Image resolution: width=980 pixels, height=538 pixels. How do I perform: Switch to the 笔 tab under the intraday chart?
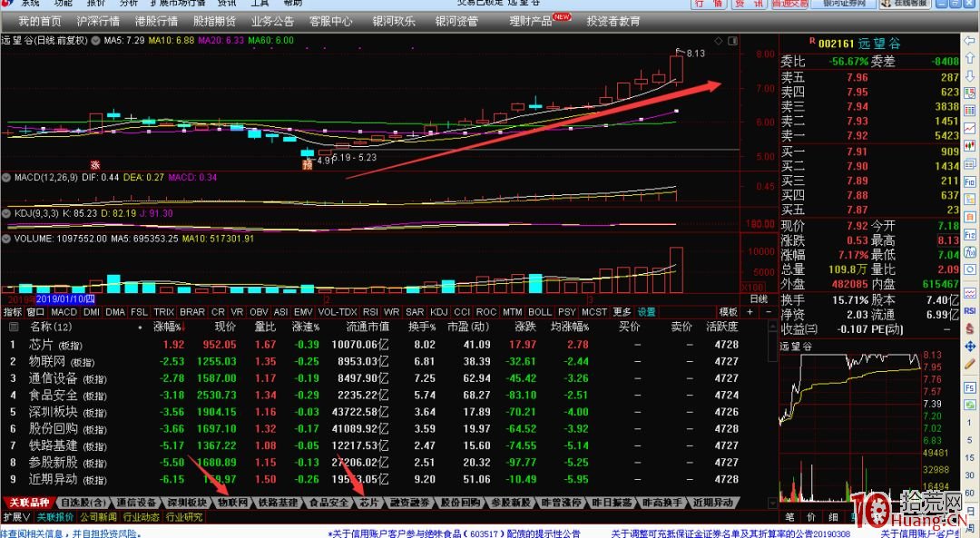[789, 517]
